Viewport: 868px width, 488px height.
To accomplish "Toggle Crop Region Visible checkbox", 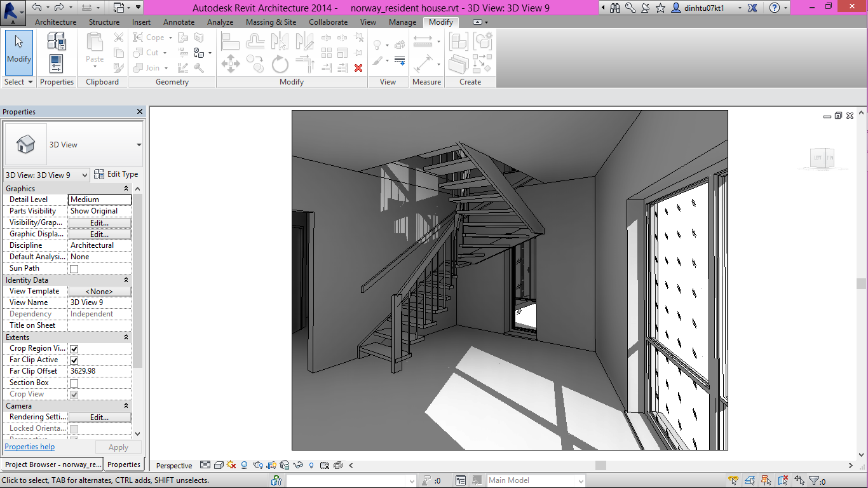I will click(x=74, y=349).
